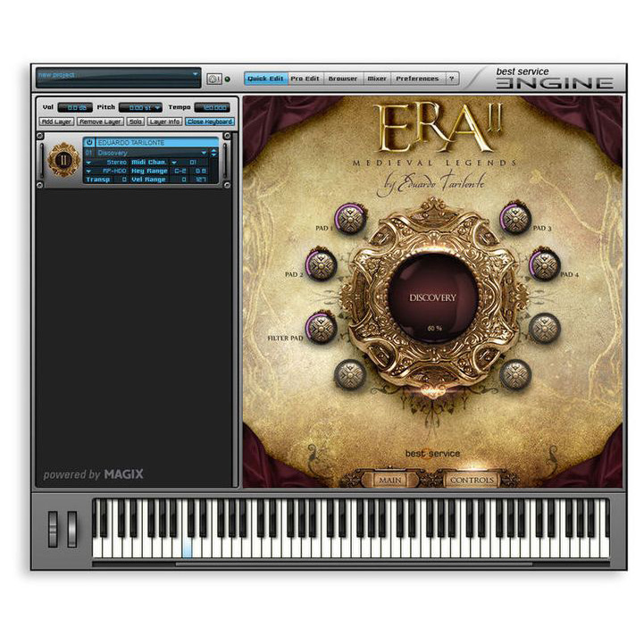Click the modulation wheel
The width and height of the screenshot is (644, 644).
click(71, 530)
